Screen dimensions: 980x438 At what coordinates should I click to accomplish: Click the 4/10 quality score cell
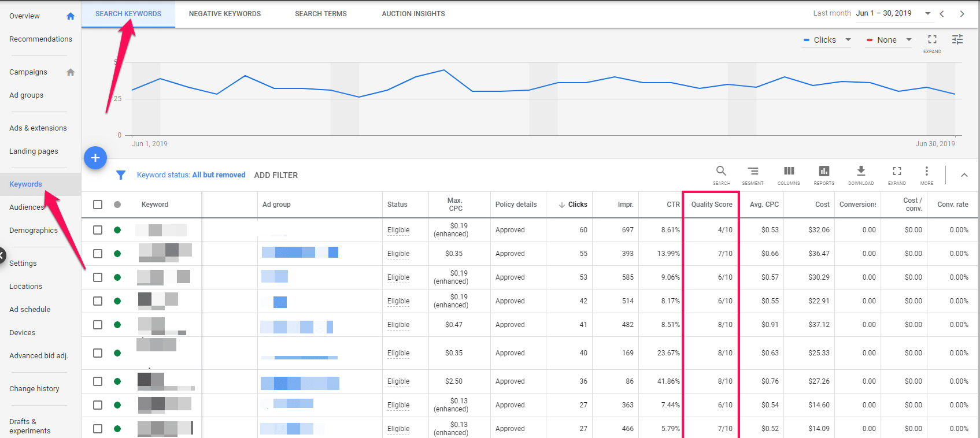point(725,230)
